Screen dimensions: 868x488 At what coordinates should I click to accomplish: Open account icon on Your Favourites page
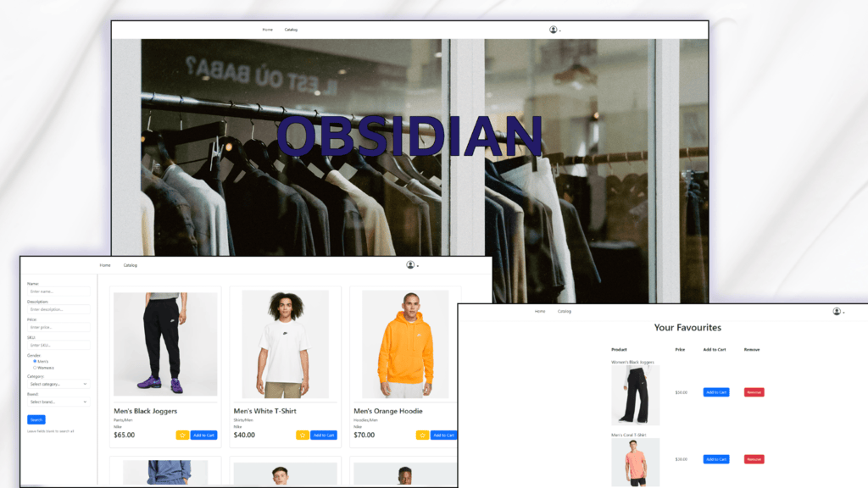tap(837, 312)
